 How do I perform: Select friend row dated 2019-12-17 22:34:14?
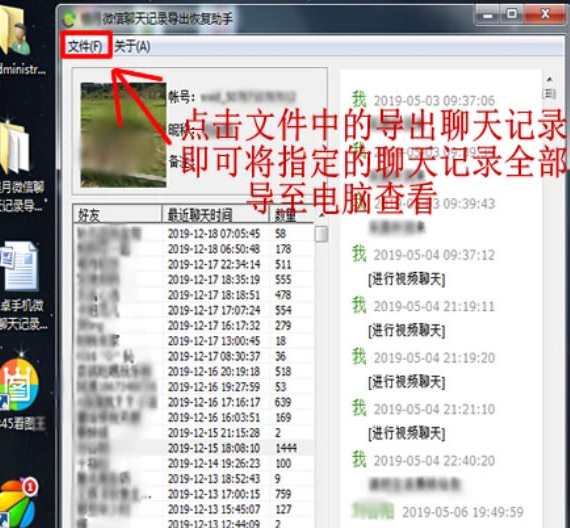point(194,264)
